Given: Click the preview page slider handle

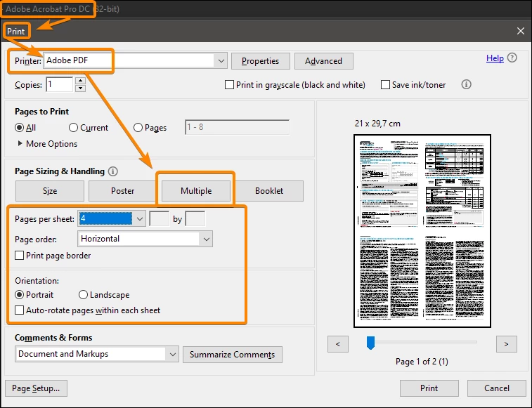Looking at the screenshot, I should pyautogui.click(x=370, y=343).
